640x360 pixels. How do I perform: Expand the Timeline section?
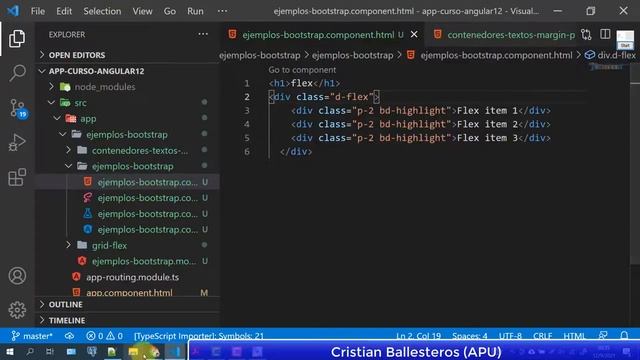point(67,320)
